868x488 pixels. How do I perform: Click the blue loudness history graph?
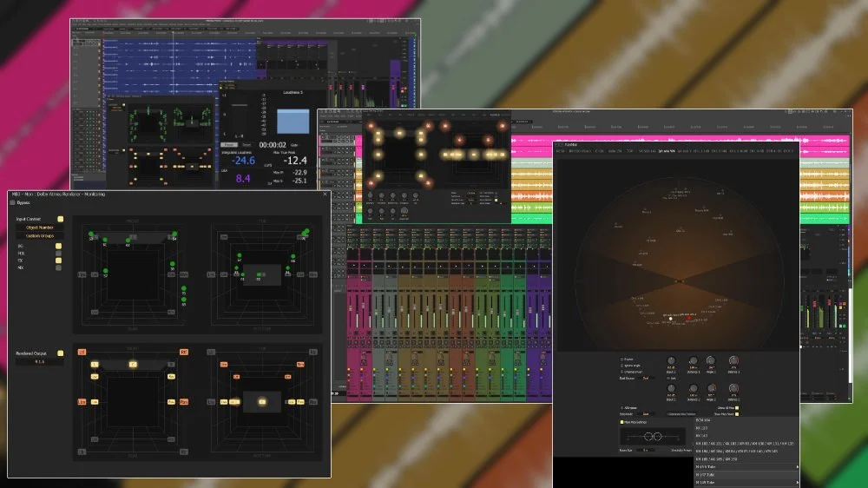pos(293,122)
